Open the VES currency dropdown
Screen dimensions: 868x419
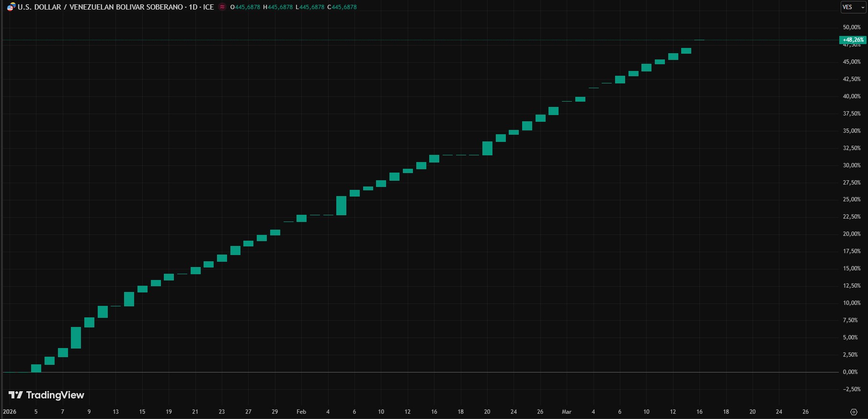[853, 7]
